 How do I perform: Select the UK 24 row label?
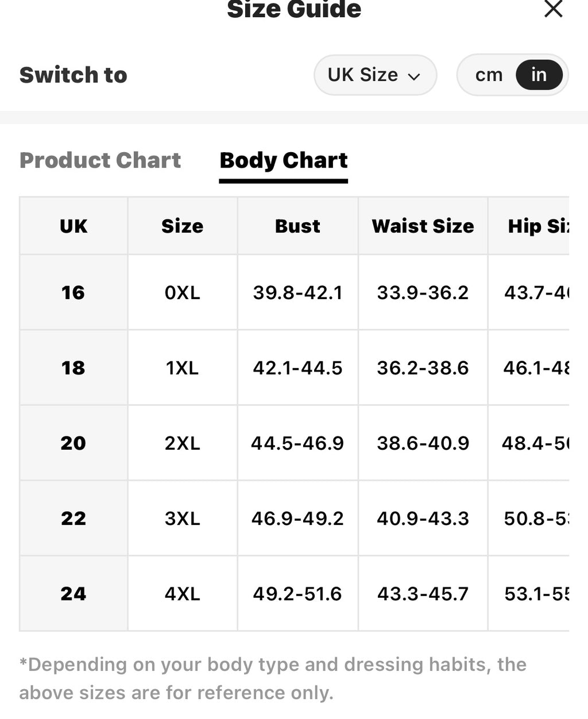click(x=73, y=593)
